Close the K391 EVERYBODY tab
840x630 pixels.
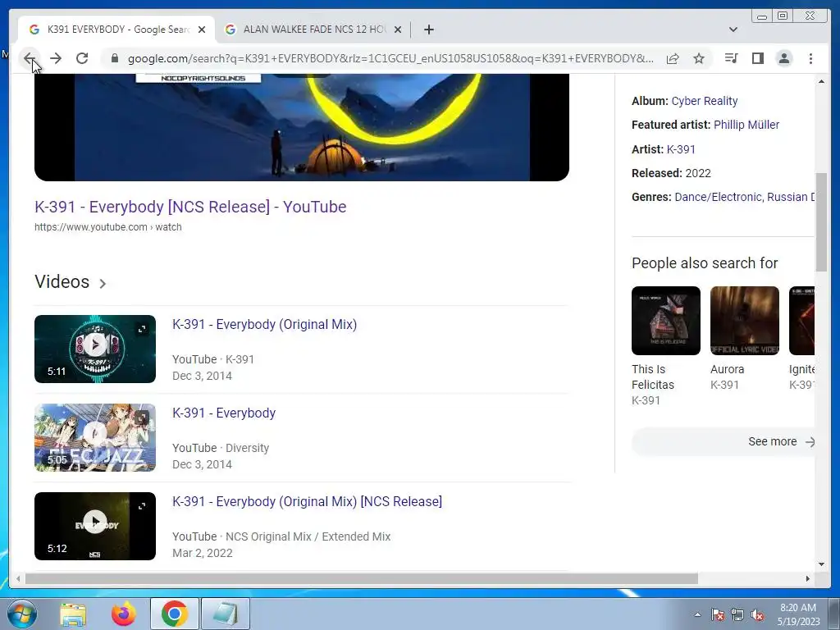[202, 30]
